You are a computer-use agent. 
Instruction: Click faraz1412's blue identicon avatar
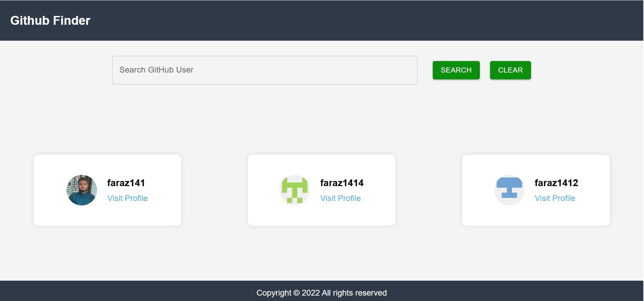[509, 190]
